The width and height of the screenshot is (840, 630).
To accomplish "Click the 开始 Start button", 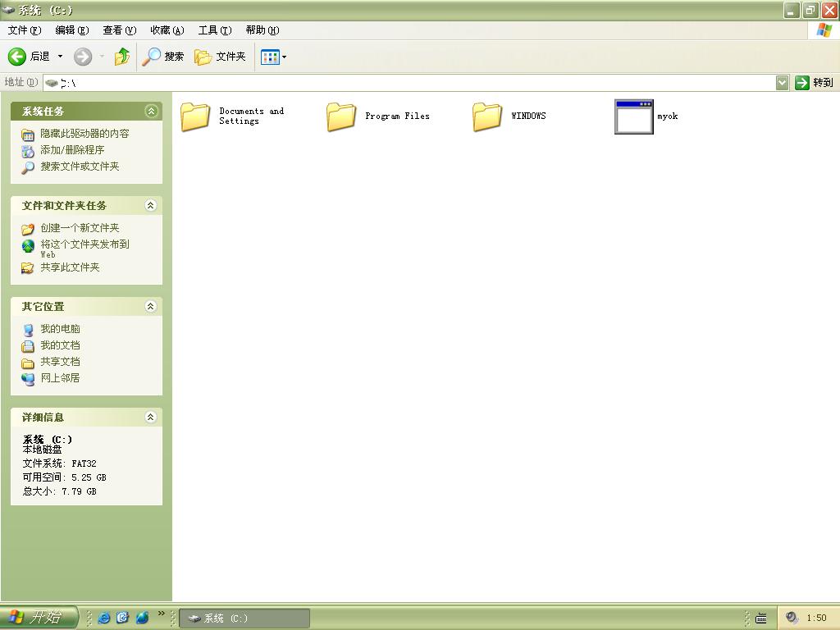I will click(x=39, y=617).
